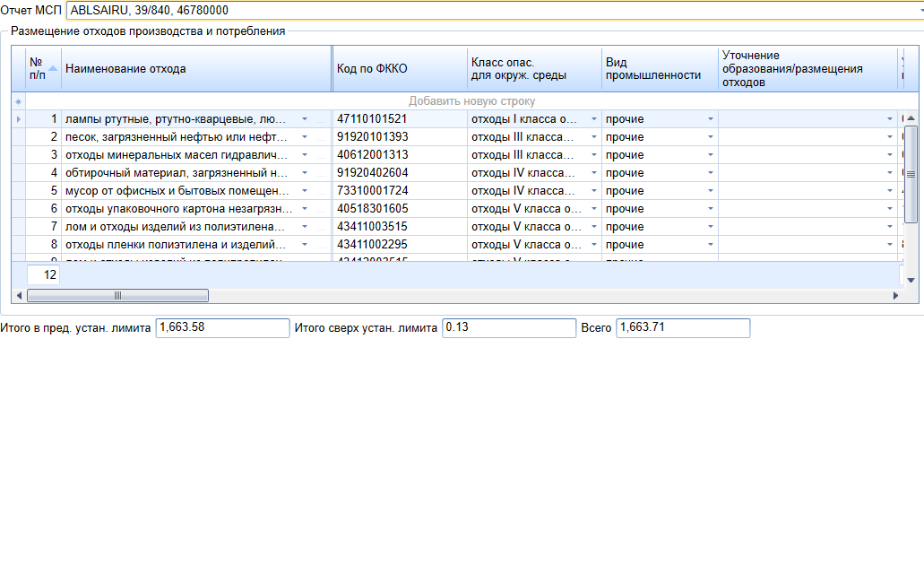
Task: Click vertical scrollbar down arrow
Action: [x=911, y=280]
